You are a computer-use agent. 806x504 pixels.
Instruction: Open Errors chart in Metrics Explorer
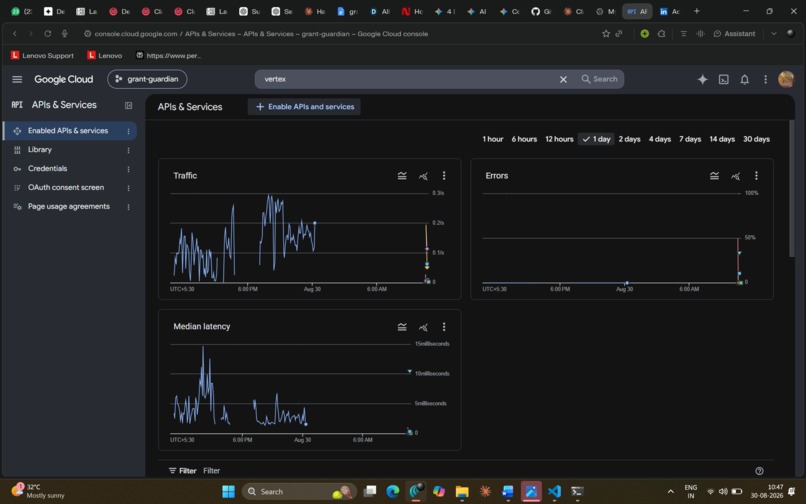coord(735,176)
